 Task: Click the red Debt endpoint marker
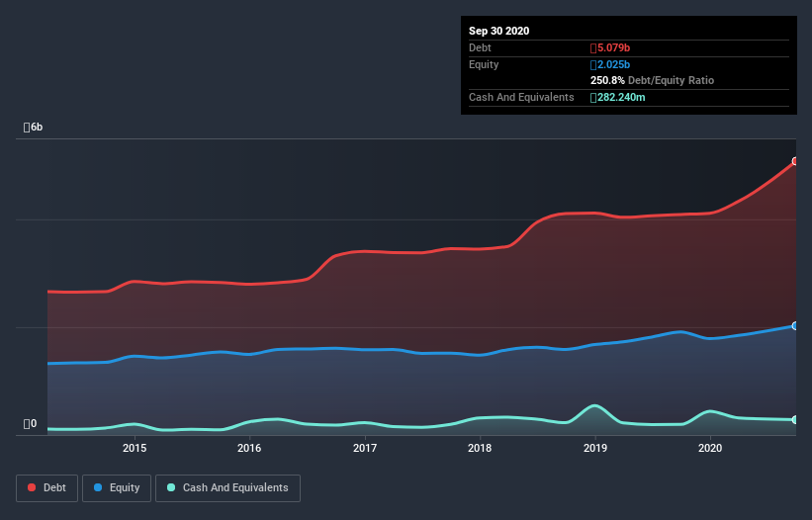[x=795, y=161]
